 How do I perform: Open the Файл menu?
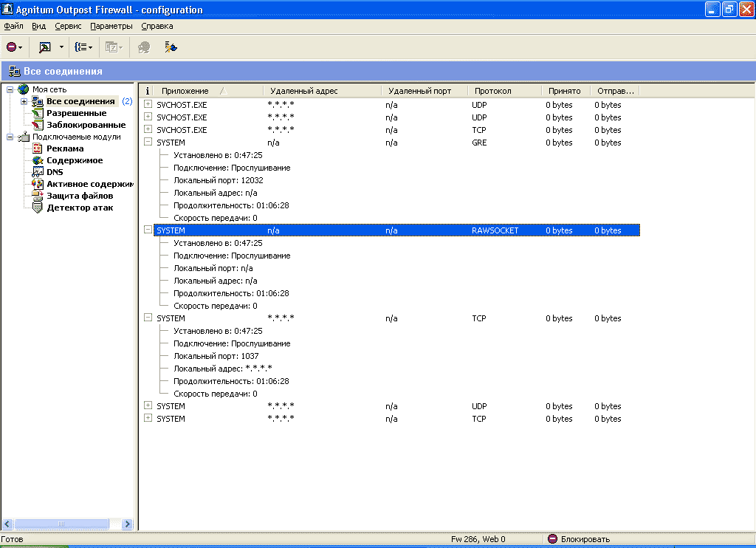tap(13, 26)
